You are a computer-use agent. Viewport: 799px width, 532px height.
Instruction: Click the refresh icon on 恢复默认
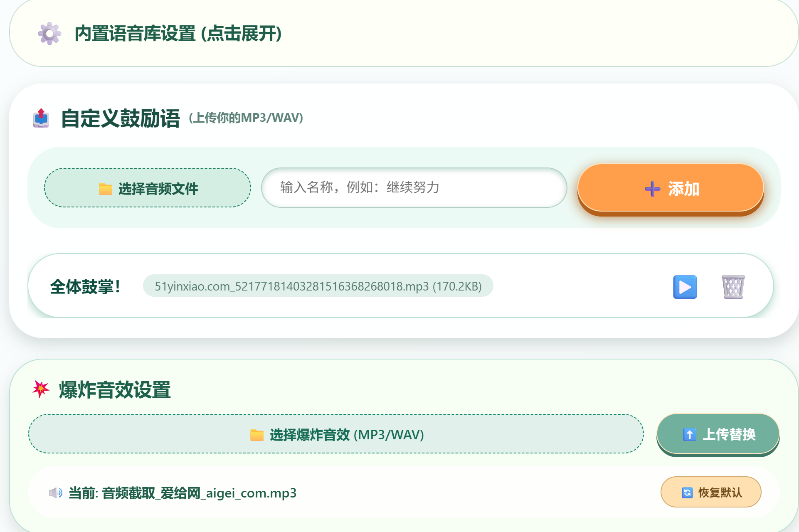tap(687, 493)
